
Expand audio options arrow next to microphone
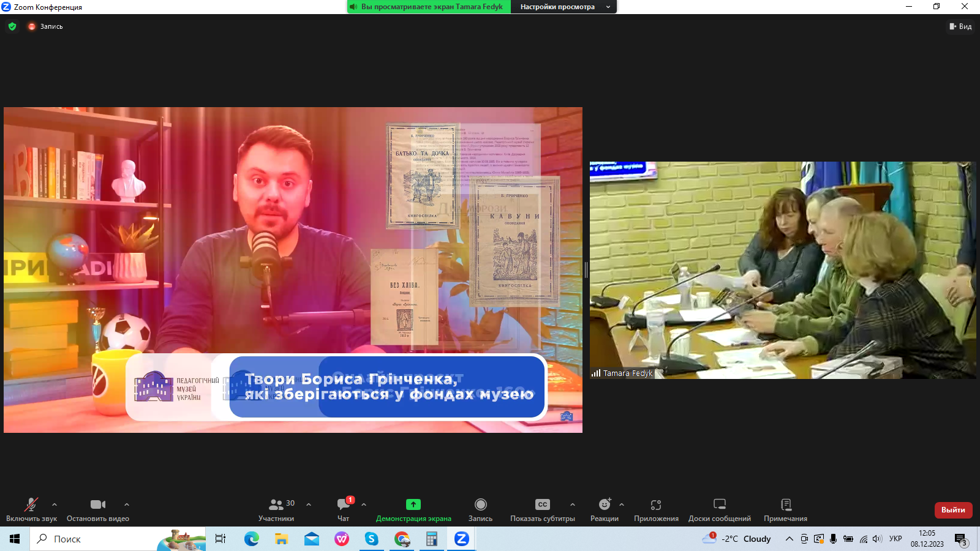55,504
